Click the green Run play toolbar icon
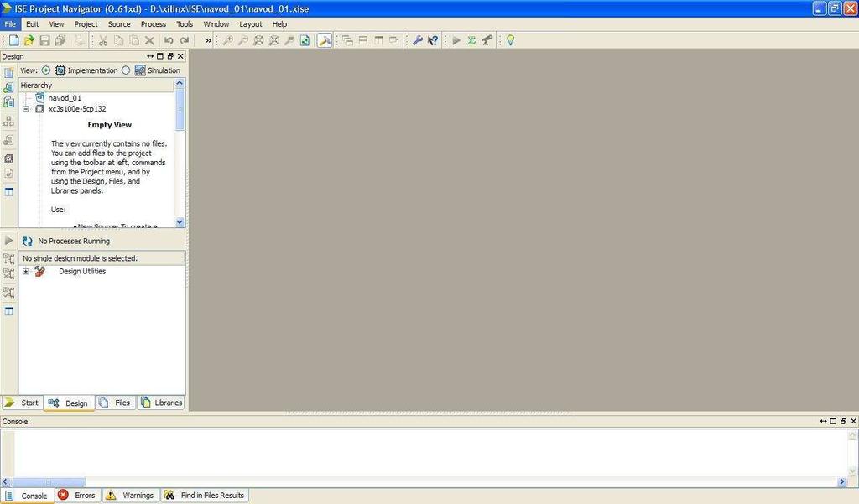 click(456, 40)
